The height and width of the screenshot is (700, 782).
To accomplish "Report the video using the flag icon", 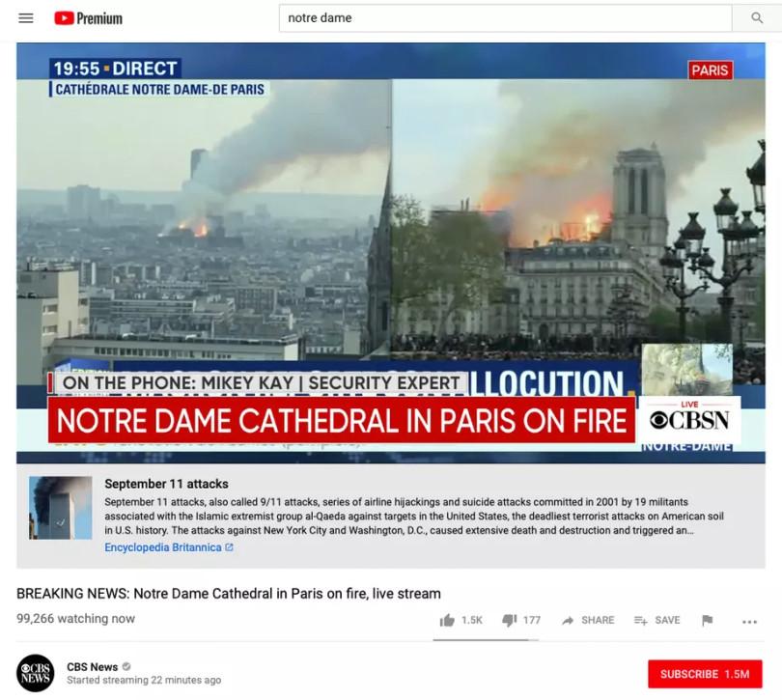I will 708,621.
